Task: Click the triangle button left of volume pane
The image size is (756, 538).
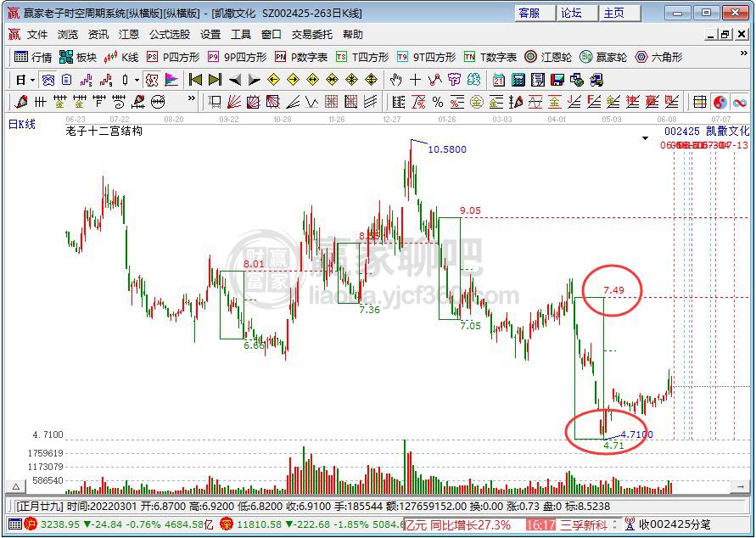Action: click(x=15, y=487)
